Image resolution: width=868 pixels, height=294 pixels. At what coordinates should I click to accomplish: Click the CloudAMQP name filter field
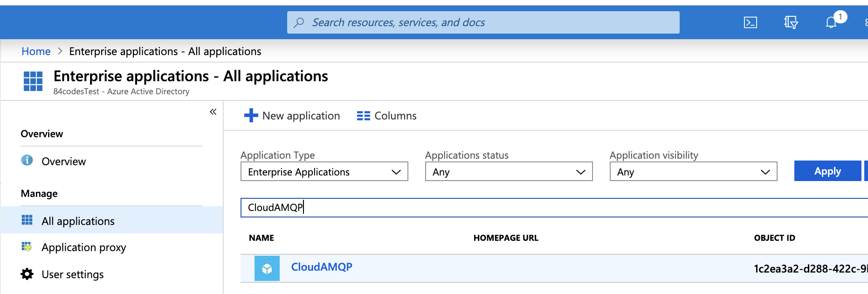click(554, 208)
